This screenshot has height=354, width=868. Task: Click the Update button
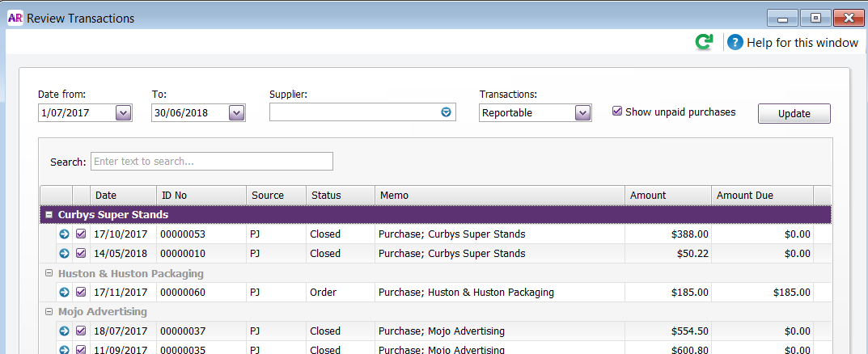[794, 113]
